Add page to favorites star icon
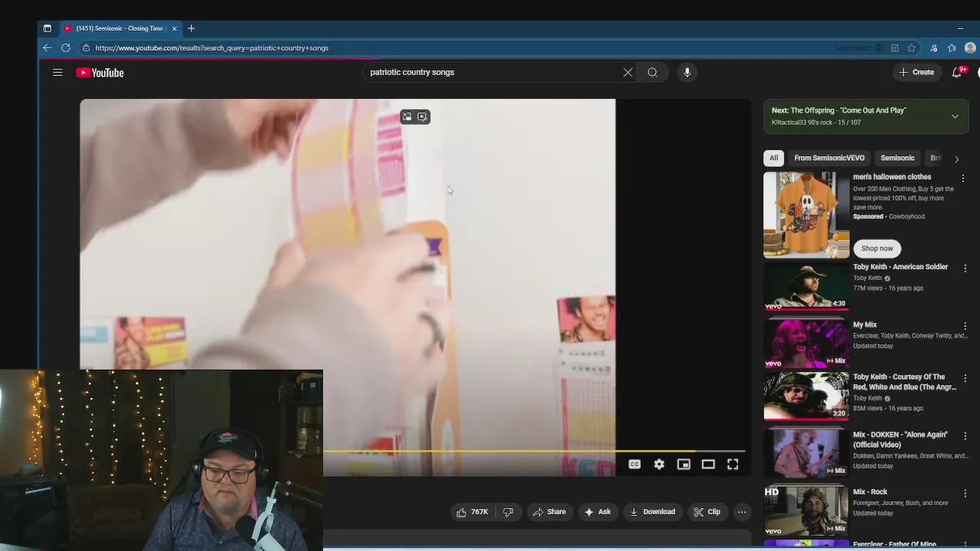980x551 pixels. tap(911, 48)
